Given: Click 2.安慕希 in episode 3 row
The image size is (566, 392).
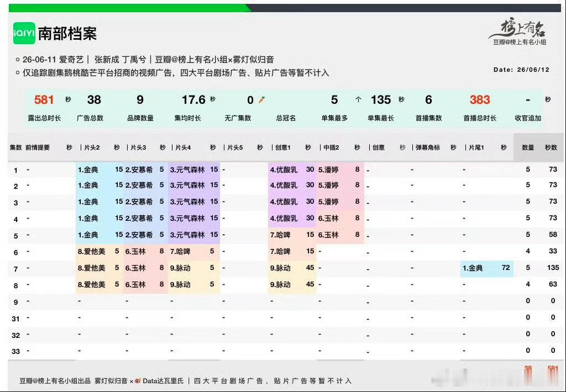Looking at the screenshot, I should (139, 202).
